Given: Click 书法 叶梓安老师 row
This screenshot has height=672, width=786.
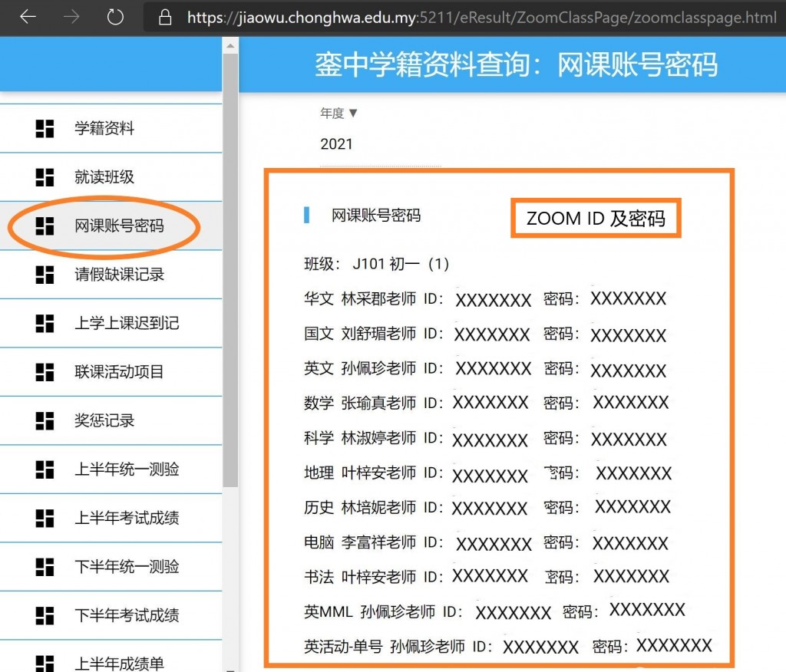Looking at the screenshot, I should (486, 577).
